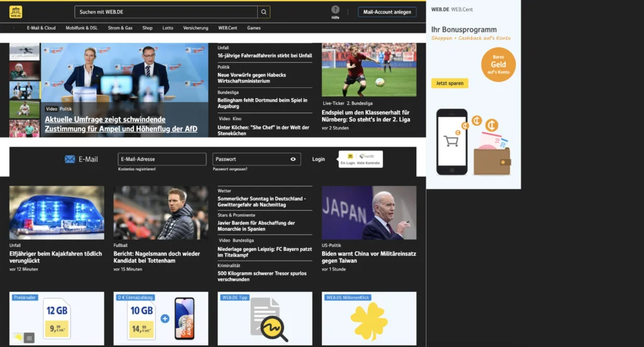Open the Strom & Gas menu
644x347 pixels.
(x=120, y=28)
